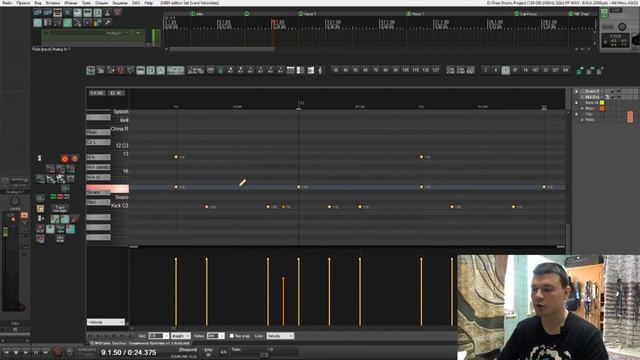Click the orange swatch beside second Bass track
This screenshot has width=640, height=360.
click(602, 109)
